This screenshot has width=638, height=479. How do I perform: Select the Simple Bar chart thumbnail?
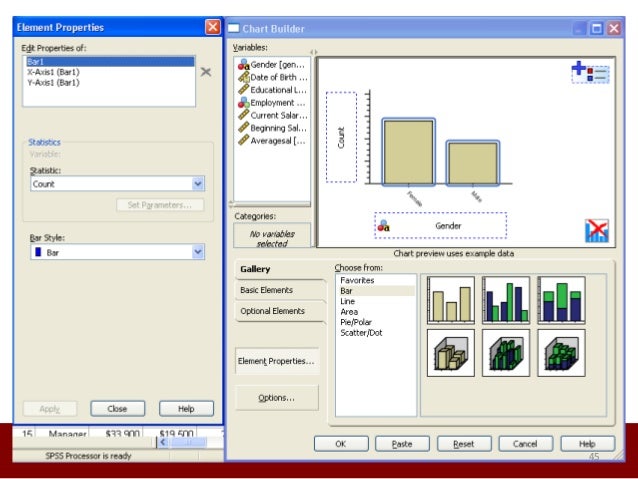pos(450,298)
